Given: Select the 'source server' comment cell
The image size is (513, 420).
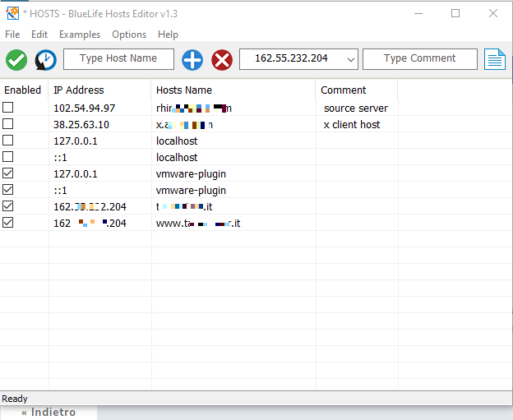Looking at the screenshot, I should click(x=356, y=108).
